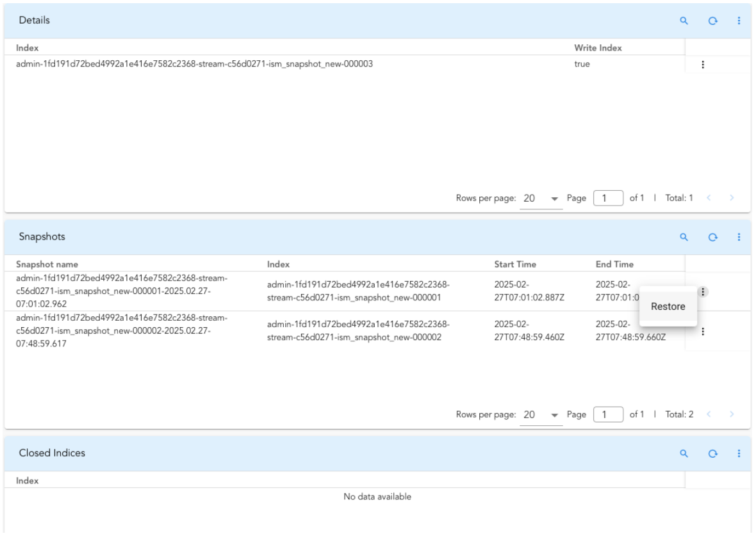Click the page number field in Snapshots
Image resolution: width=756 pixels, height=543 pixels.
tap(607, 415)
